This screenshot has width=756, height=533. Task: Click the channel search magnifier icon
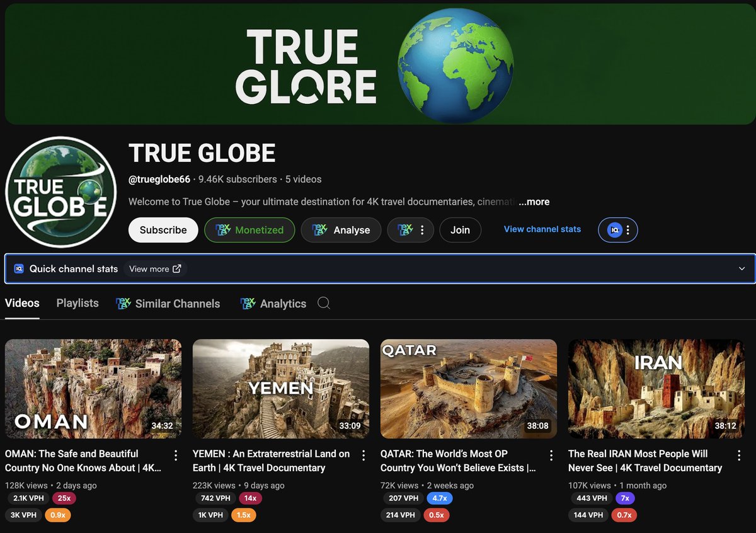click(324, 303)
